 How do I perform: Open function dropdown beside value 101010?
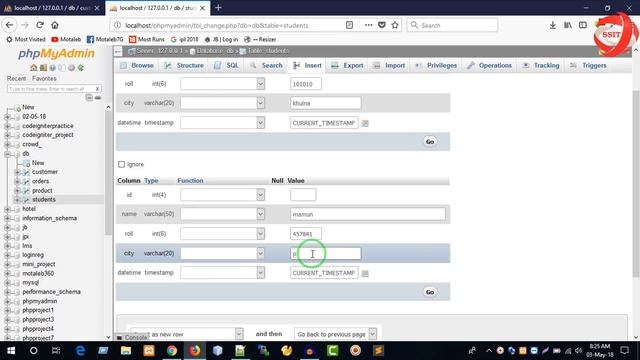coord(222,84)
